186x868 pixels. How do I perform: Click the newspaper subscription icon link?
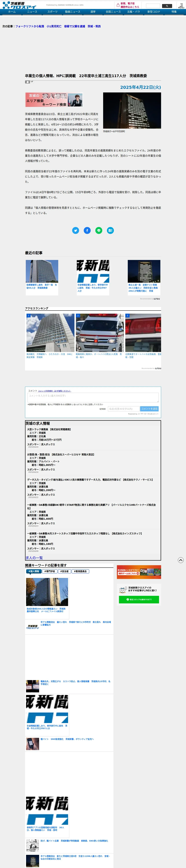tap(118, 5)
